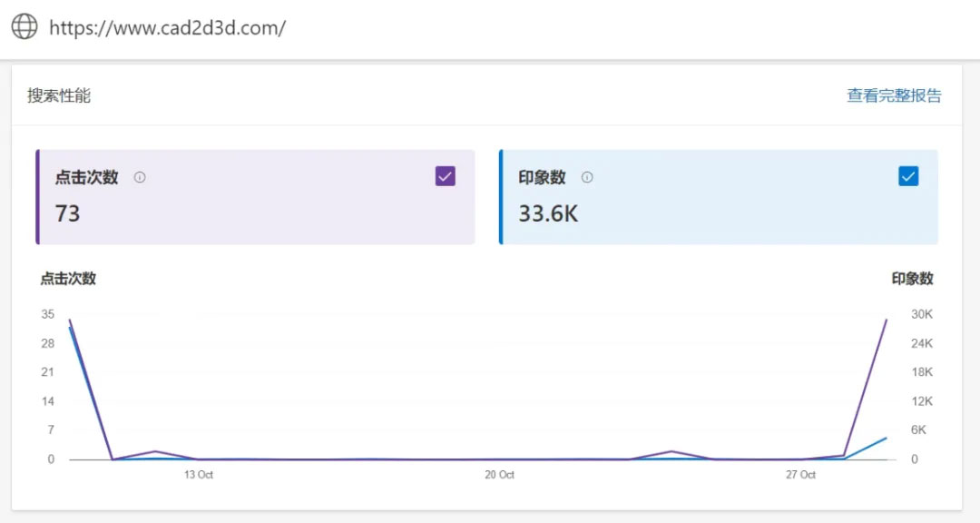Image resolution: width=980 pixels, height=523 pixels.
Task: Click the blue line endpoint at chart's right end
Action: 886,438
